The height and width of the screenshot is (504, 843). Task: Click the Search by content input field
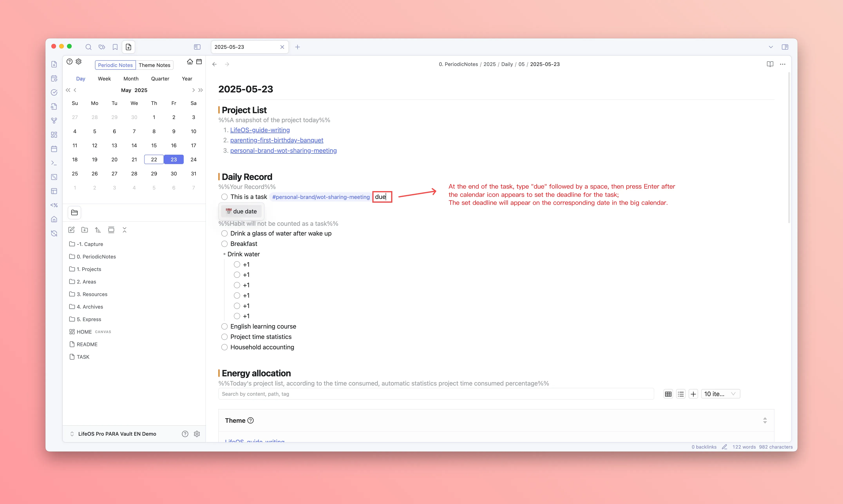pyautogui.click(x=436, y=394)
